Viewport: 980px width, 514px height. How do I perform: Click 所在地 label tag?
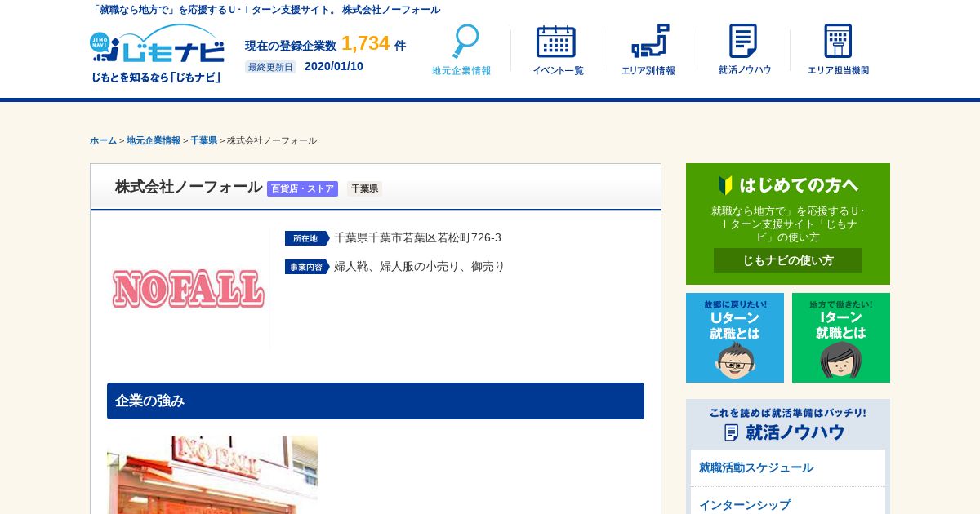tap(307, 238)
